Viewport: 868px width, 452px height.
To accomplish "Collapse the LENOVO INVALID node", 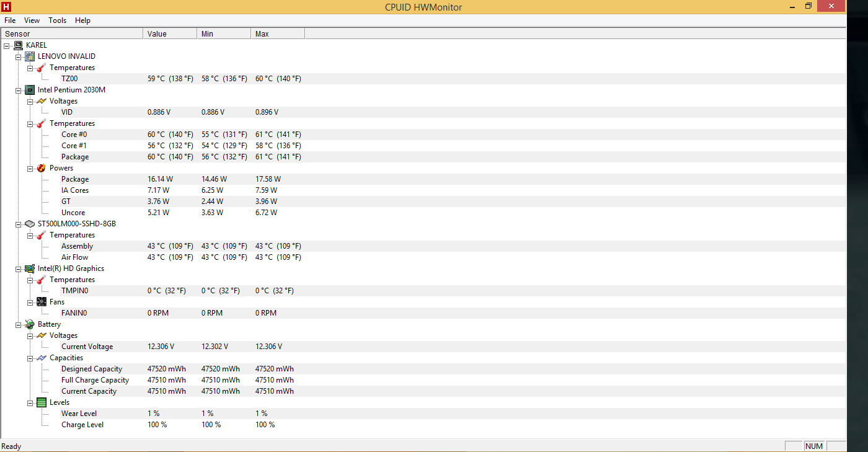I will point(18,56).
